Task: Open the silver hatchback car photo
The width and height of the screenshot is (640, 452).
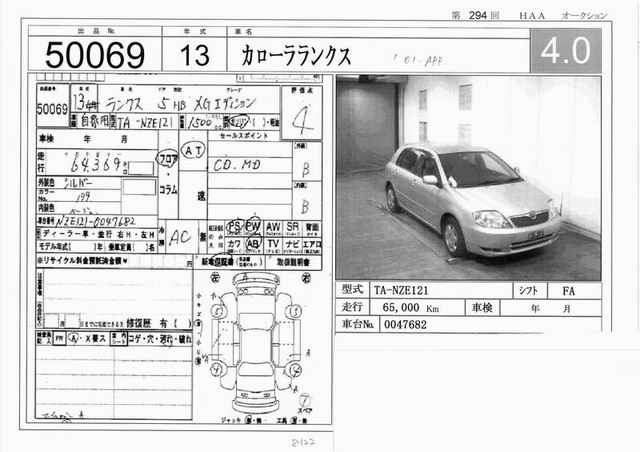Action: click(468, 178)
